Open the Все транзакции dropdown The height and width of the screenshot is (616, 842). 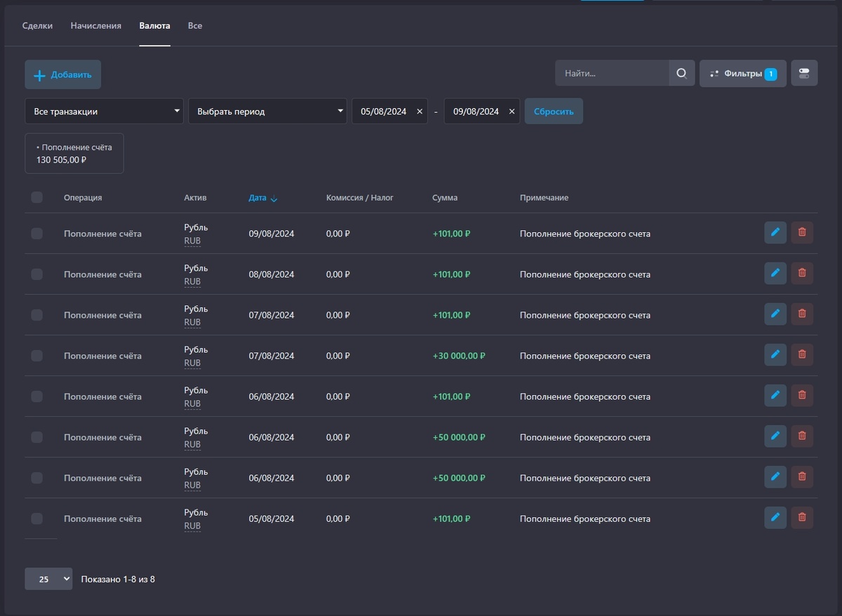(x=104, y=111)
